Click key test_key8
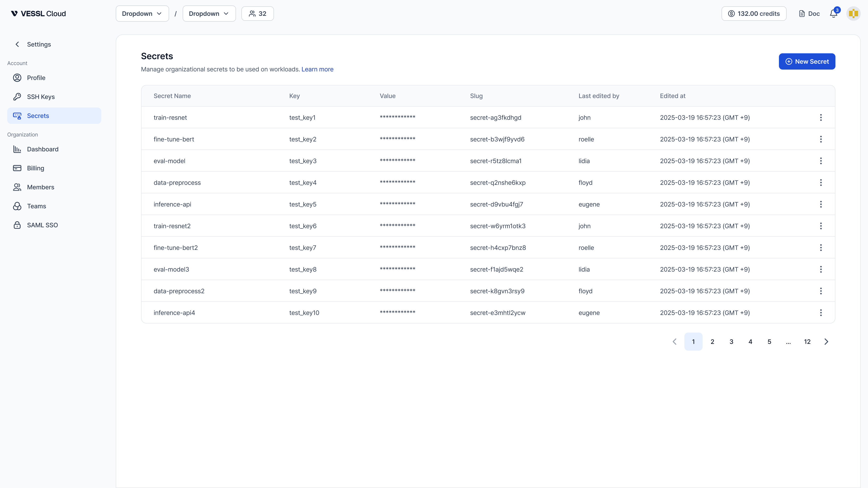This screenshot has width=868, height=488. point(303,270)
